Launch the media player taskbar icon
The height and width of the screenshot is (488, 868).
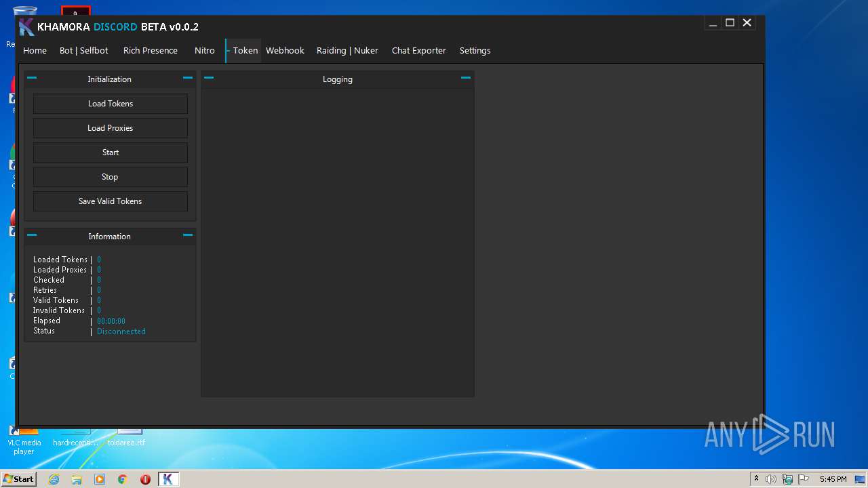pyautogui.click(x=100, y=479)
